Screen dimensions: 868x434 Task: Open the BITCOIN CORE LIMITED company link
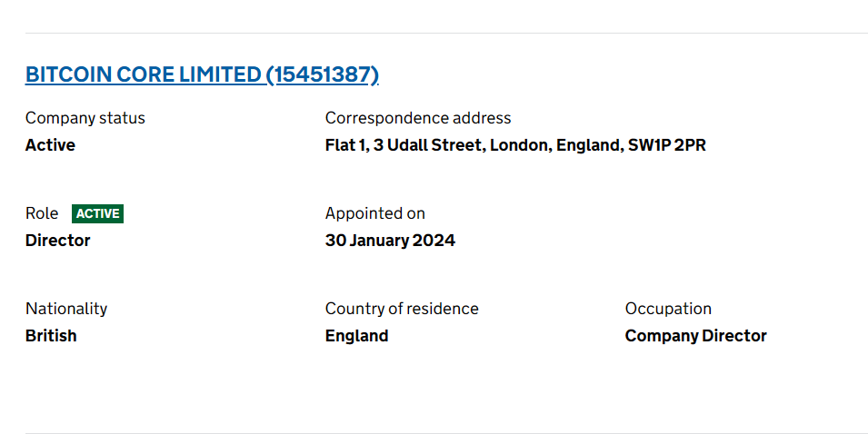pos(143,74)
